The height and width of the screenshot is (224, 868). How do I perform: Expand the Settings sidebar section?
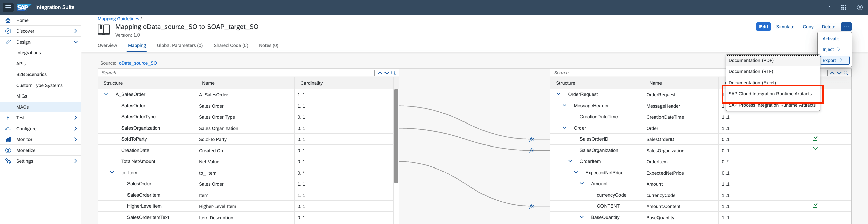click(x=75, y=161)
